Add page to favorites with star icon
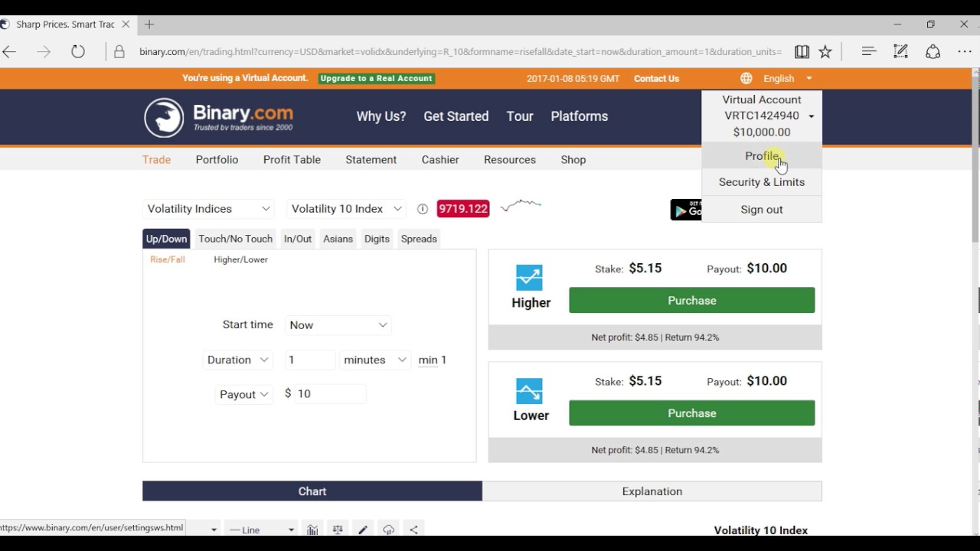The image size is (980, 551). [x=825, y=52]
